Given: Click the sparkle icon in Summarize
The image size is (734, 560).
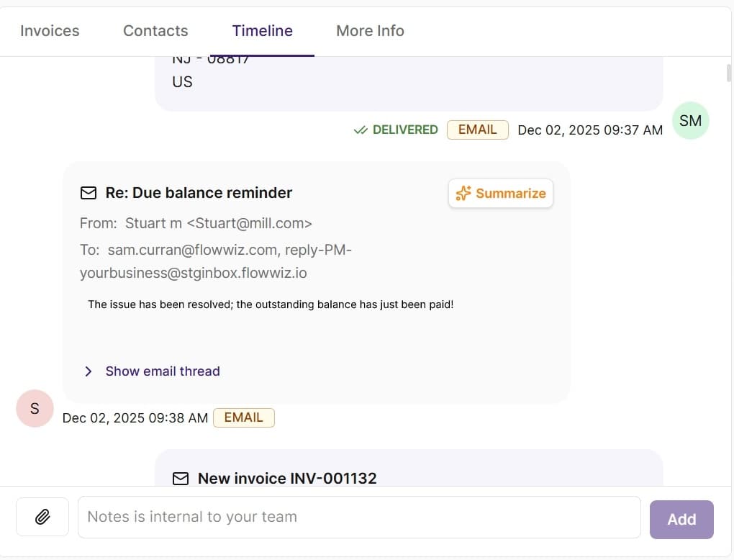Looking at the screenshot, I should 463,194.
